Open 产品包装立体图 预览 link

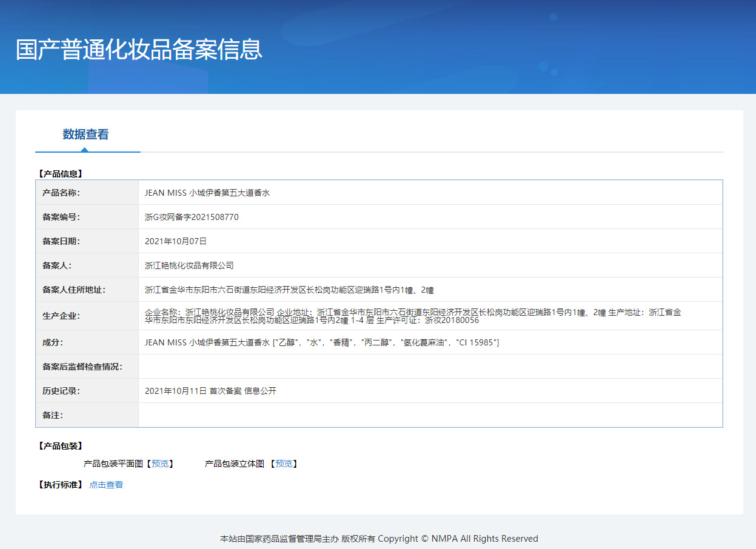[284, 464]
